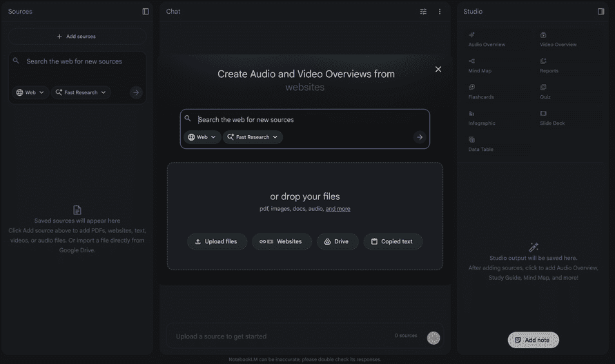
Task: Click the 'Studio' panel title
Action: coord(473,11)
